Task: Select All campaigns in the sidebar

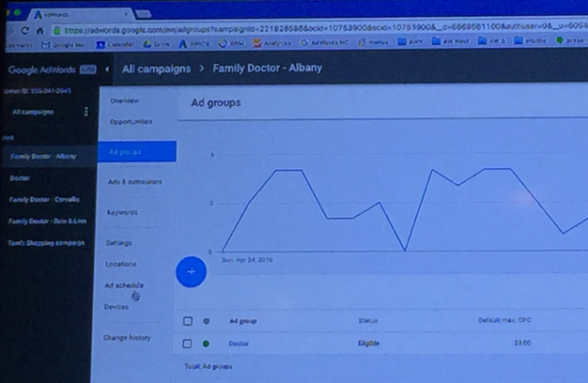Action: coord(33,112)
